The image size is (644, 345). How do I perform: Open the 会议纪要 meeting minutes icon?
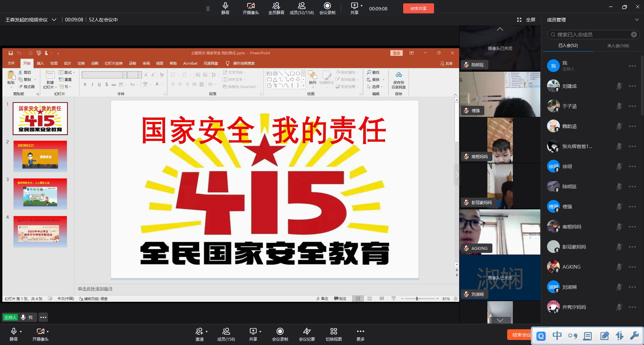pos(307,332)
